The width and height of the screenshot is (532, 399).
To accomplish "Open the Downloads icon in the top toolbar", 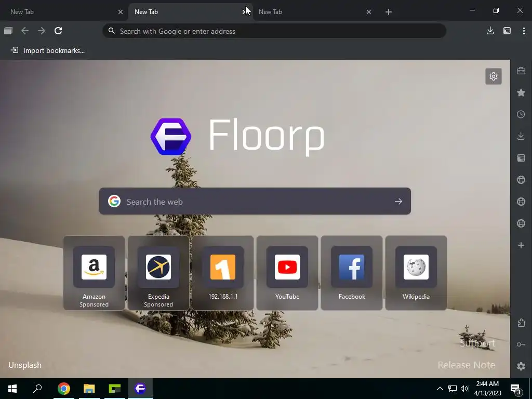I will 490,31.
